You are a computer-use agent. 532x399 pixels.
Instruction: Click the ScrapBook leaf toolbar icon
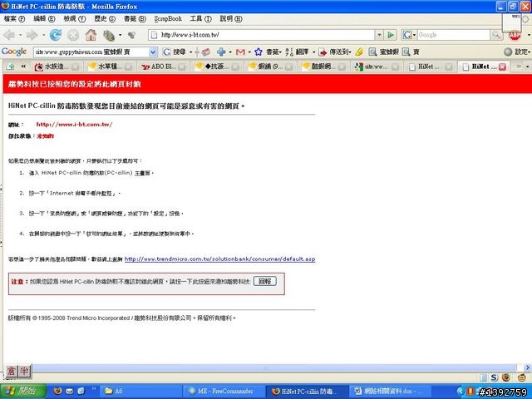[109, 35]
